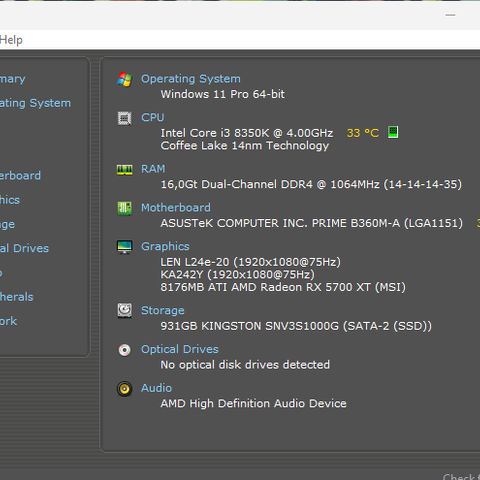Click the Operating System Windows flag icon
The image size is (480, 480).
click(x=125, y=79)
